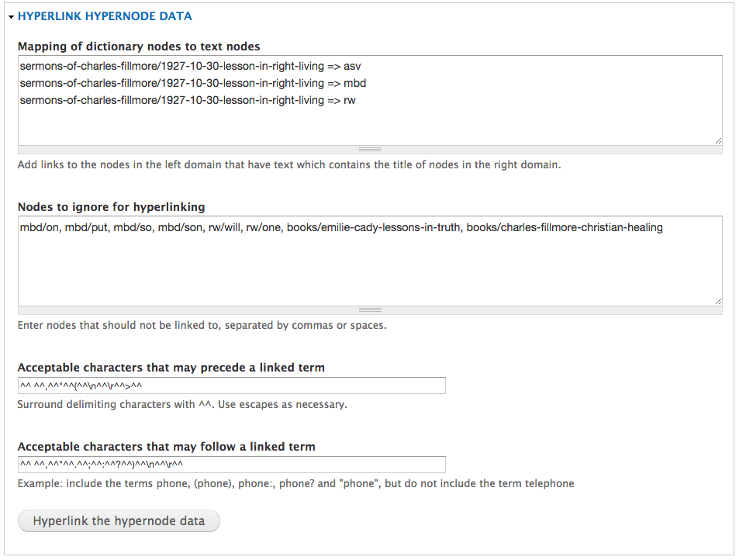Image resolution: width=746 pixels, height=560 pixels.
Task: Focus the characters that may follow field
Action: point(232,465)
